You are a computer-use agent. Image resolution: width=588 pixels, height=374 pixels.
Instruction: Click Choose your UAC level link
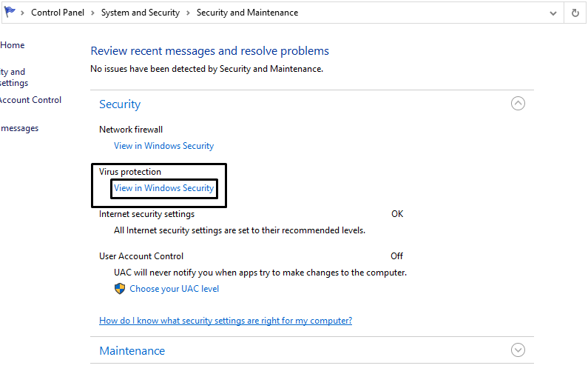click(175, 289)
